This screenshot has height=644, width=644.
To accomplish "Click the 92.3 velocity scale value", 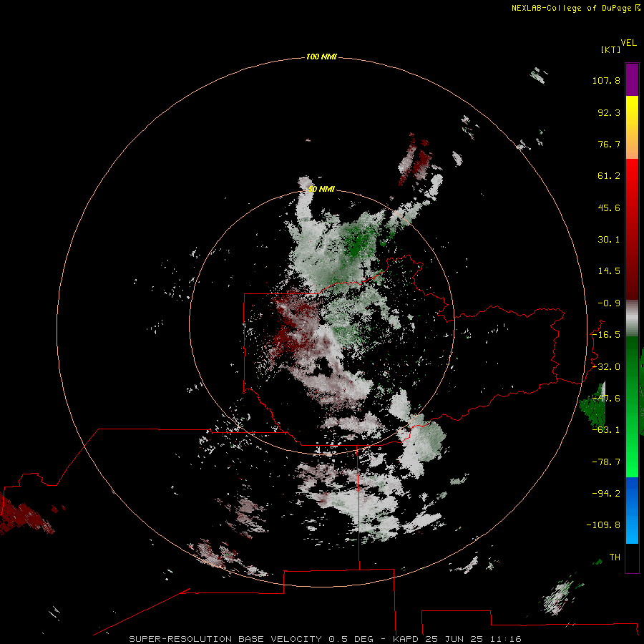I will point(609,112).
